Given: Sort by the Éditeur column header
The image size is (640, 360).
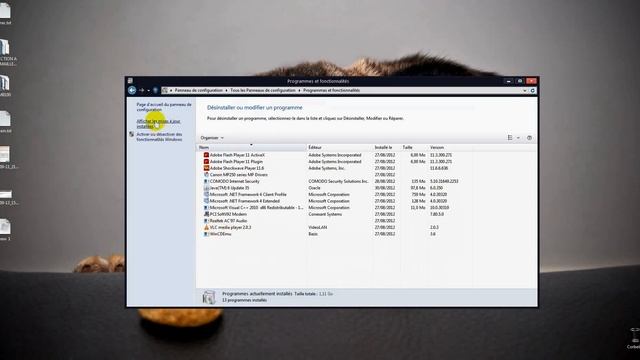Looking at the screenshot, I should tap(339, 147).
